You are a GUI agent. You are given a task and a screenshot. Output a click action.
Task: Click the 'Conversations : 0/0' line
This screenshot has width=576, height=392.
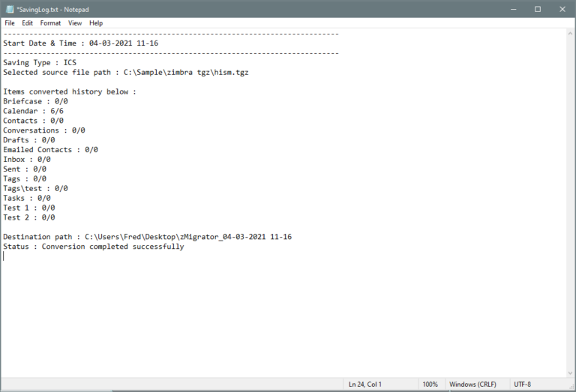pyautogui.click(x=44, y=130)
